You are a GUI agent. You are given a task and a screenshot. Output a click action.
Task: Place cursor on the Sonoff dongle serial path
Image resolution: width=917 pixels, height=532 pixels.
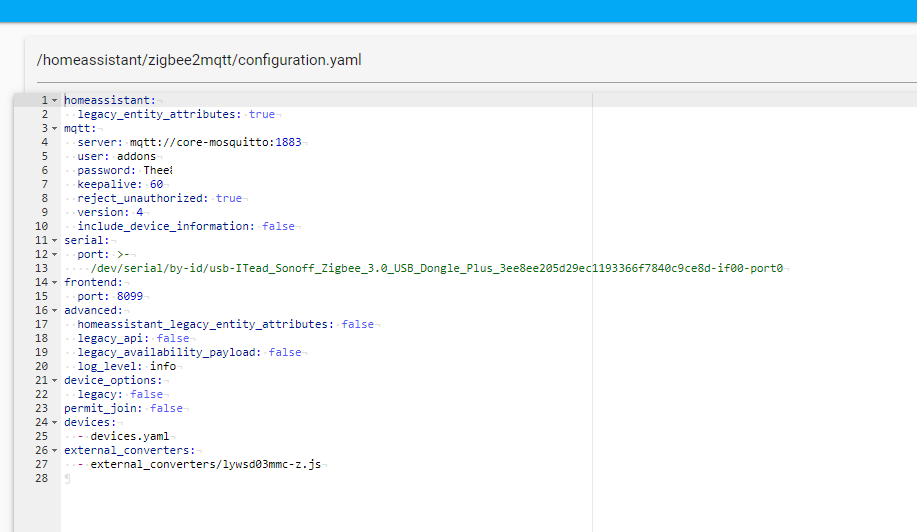[x=436, y=269]
